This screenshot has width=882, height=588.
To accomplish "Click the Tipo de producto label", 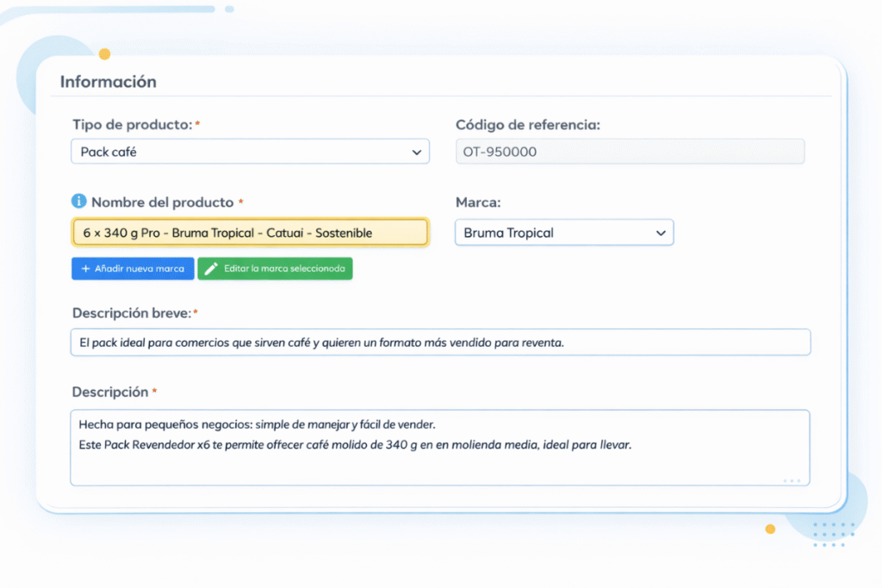I will pos(132,124).
